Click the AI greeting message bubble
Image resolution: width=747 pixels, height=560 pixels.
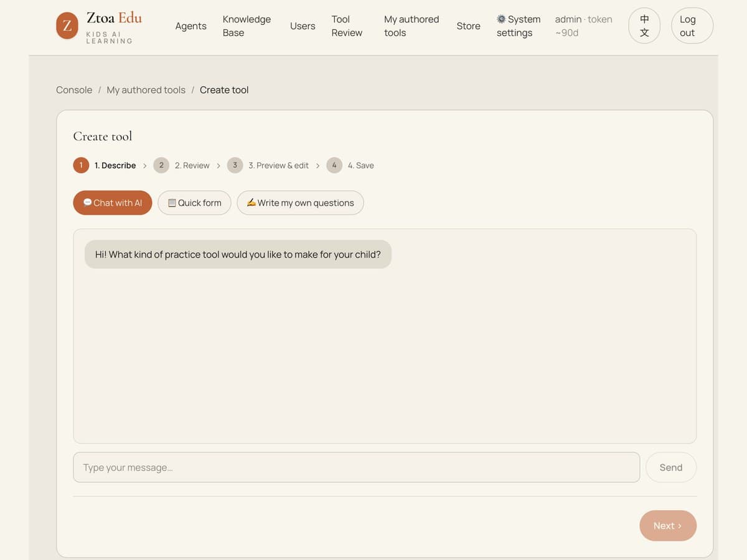tap(238, 254)
